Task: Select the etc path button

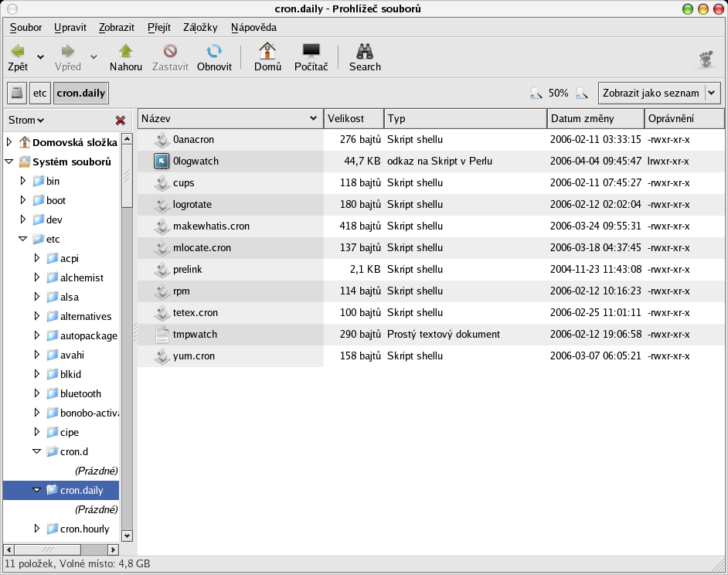Action: pyautogui.click(x=40, y=93)
